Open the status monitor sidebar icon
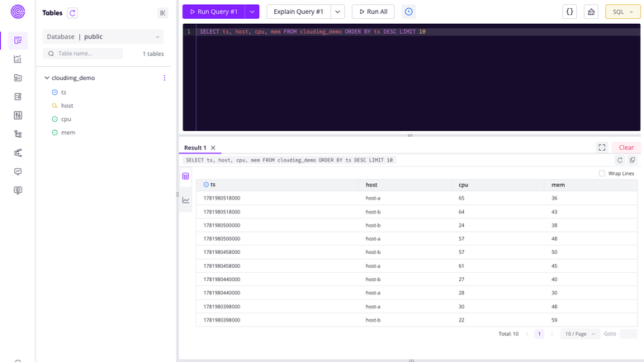The width and height of the screenshot is (644, 362). [x=17, y=172]
